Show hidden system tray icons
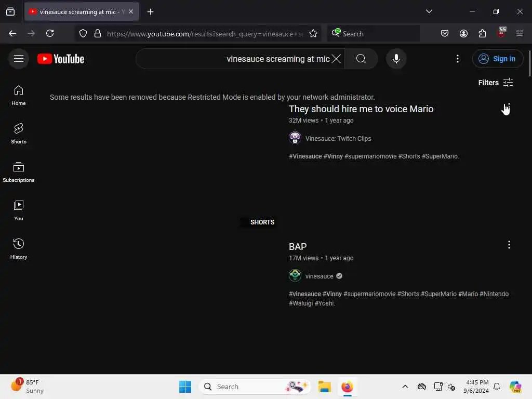 [x=405, y=387]
